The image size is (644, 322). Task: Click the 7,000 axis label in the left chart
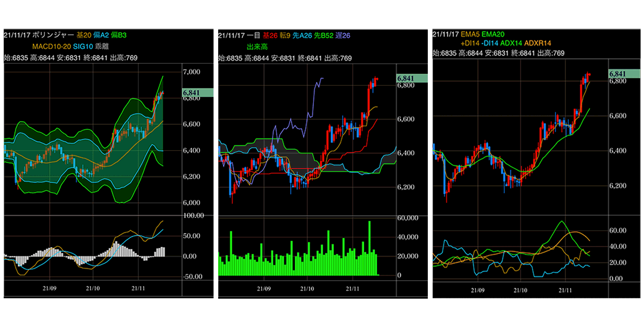pos(192,72)
